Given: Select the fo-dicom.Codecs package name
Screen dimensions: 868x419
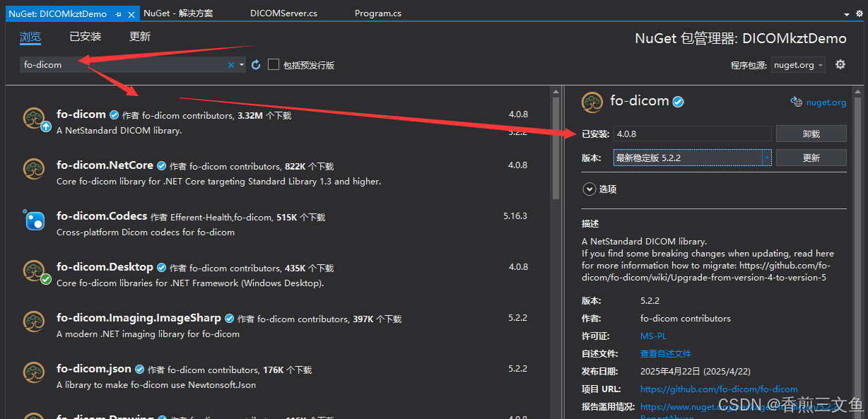Looking at the screenshot, I should coord(102,216).
